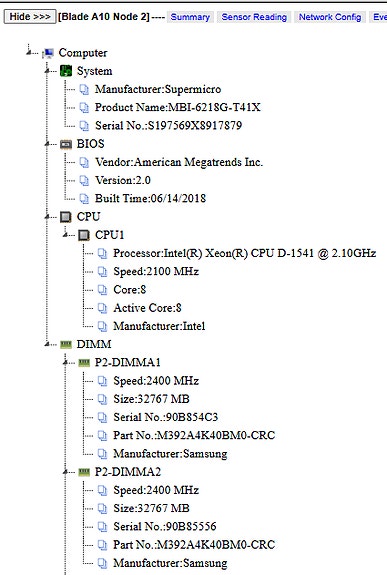Image resolution: width=387 pixels, height=575 pixels.
Task: Collapse the DIMM node
Action: [x=47, y=344]
